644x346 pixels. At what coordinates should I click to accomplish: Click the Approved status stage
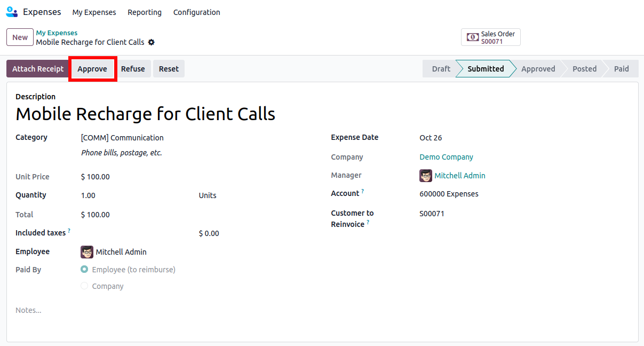[x=538, y=69]
